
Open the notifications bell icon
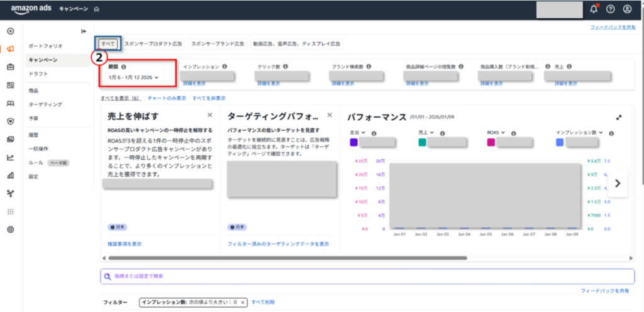(594, 9)
